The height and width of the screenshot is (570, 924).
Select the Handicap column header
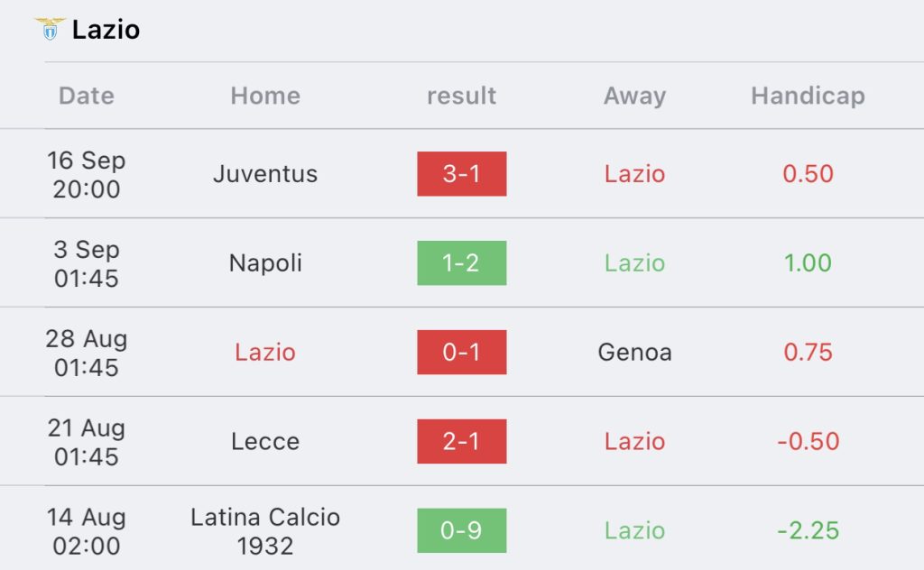(808, 96)
